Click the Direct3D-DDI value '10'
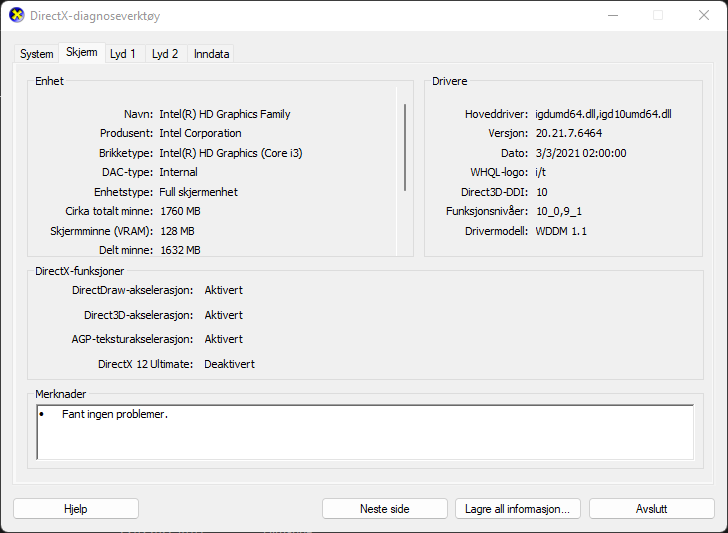Screen dimensions: 728x533 [541, 192]
